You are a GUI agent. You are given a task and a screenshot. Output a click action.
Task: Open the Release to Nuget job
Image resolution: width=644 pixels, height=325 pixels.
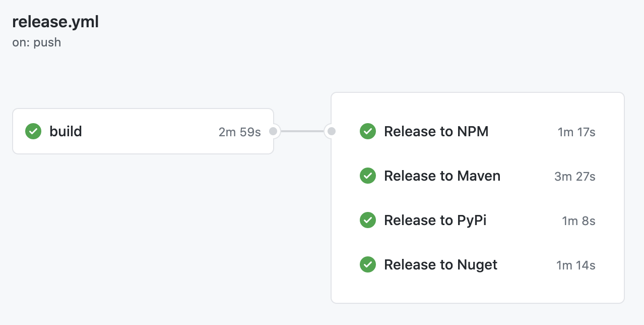pos(440,264)
